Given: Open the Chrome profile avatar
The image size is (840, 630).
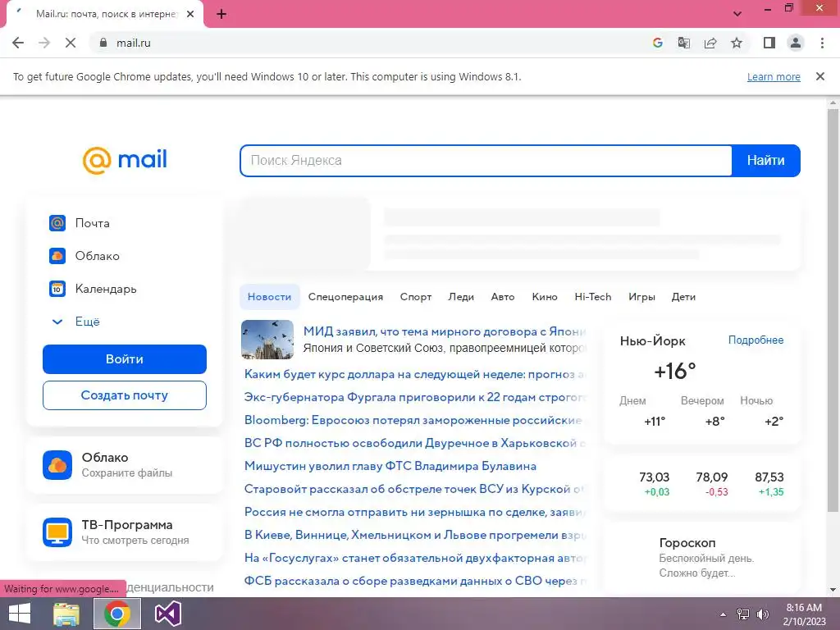Looking at the screenshot, I should (796, 43).
